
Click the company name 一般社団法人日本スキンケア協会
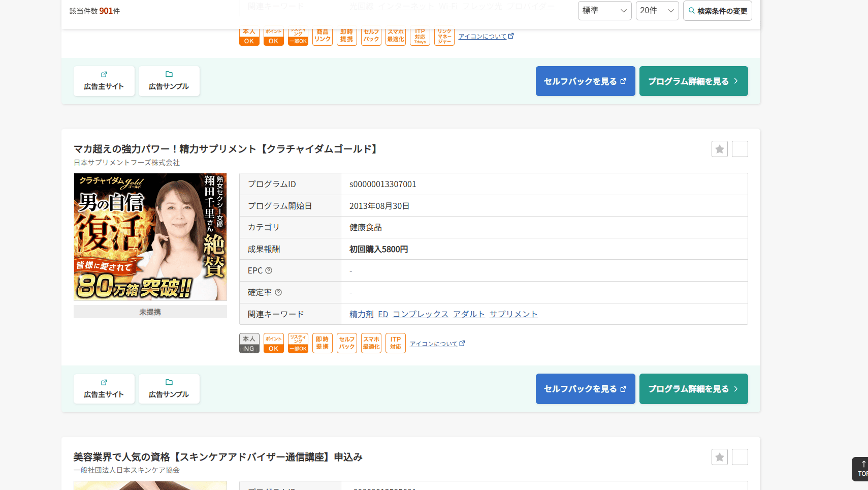(127, 470)
